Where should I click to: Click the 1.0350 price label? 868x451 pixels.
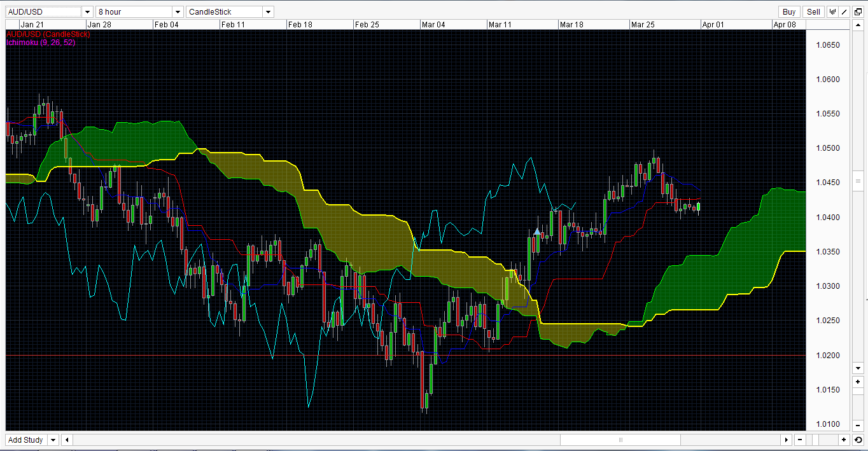(828, 252)
